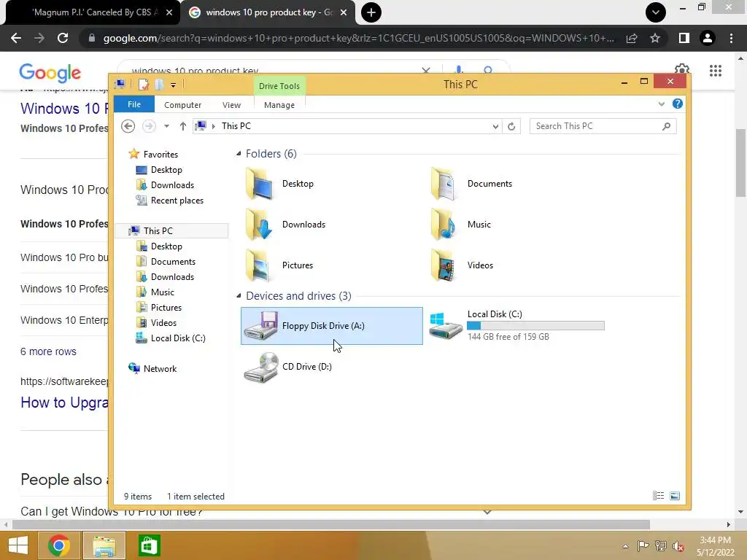This screenshot has width=747, height=560.
Task: Open recent locations dropdown arrow
Action: 166,126
